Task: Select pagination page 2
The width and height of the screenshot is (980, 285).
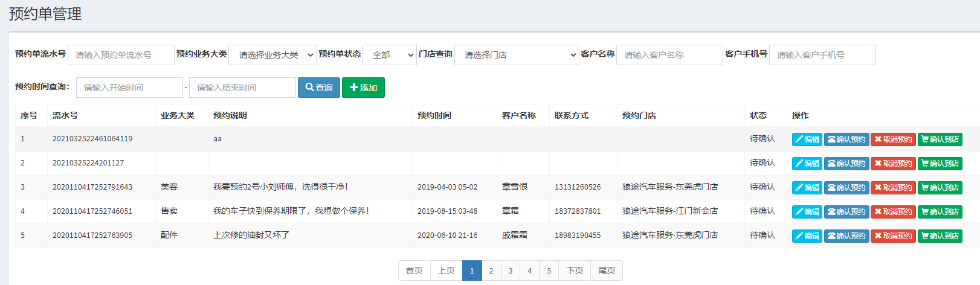Action: pyautogui.click(x=491, y=271)
